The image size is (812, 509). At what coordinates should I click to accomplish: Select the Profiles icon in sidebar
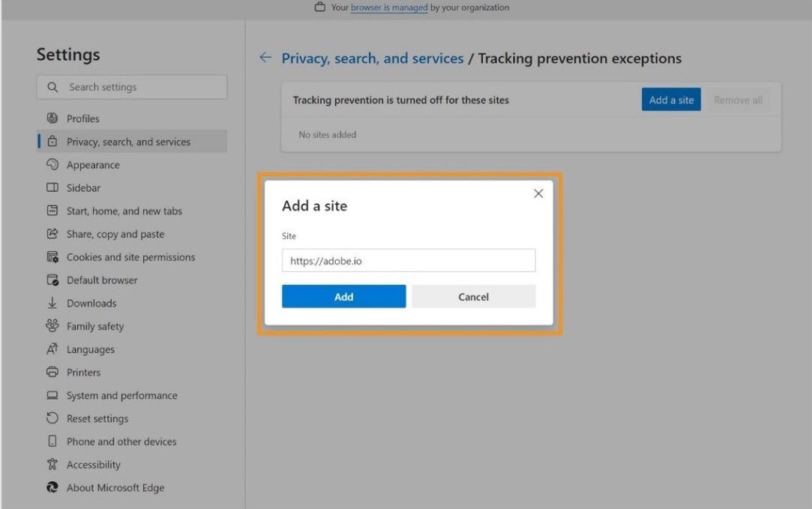(x=52, y=118)
